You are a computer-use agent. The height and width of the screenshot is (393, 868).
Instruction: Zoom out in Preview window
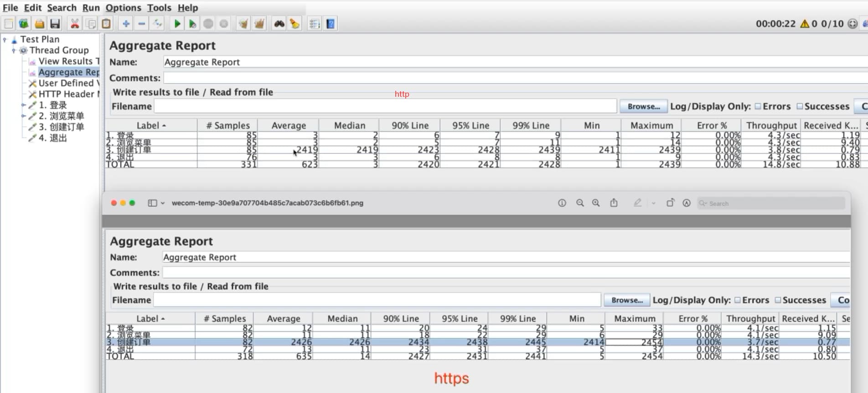pos(580,203)
